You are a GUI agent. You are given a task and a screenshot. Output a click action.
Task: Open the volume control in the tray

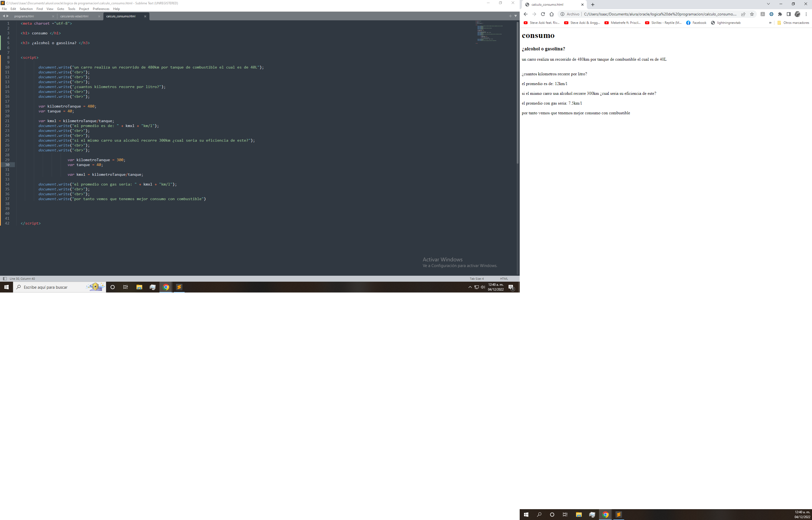tap(483, 287)
